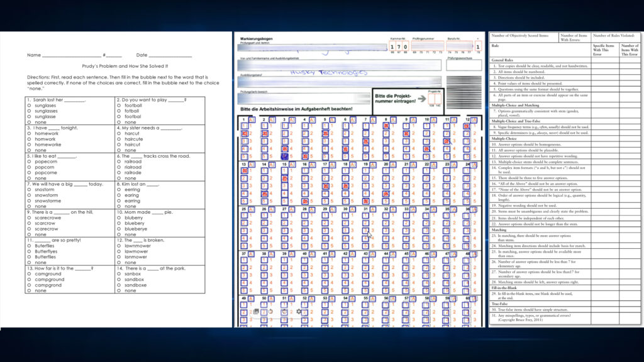Mark box 2 under question 1 on answer sheet
This screenshot has width=644, height=362.
tap(245, 133)
